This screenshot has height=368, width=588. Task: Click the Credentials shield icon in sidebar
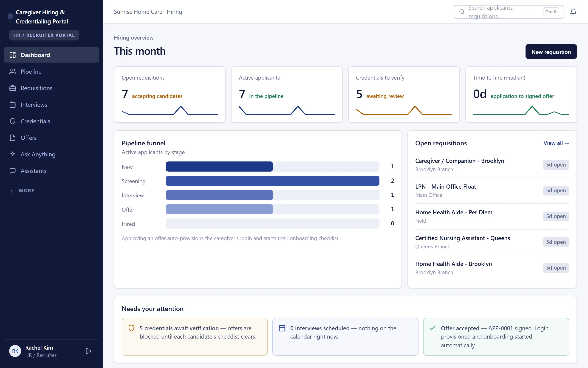(x=13, y=121)
